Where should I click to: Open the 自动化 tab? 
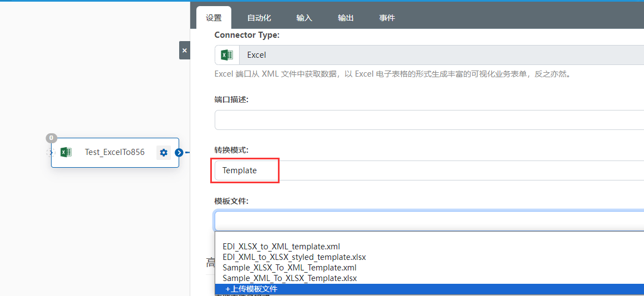click(259, 18)
